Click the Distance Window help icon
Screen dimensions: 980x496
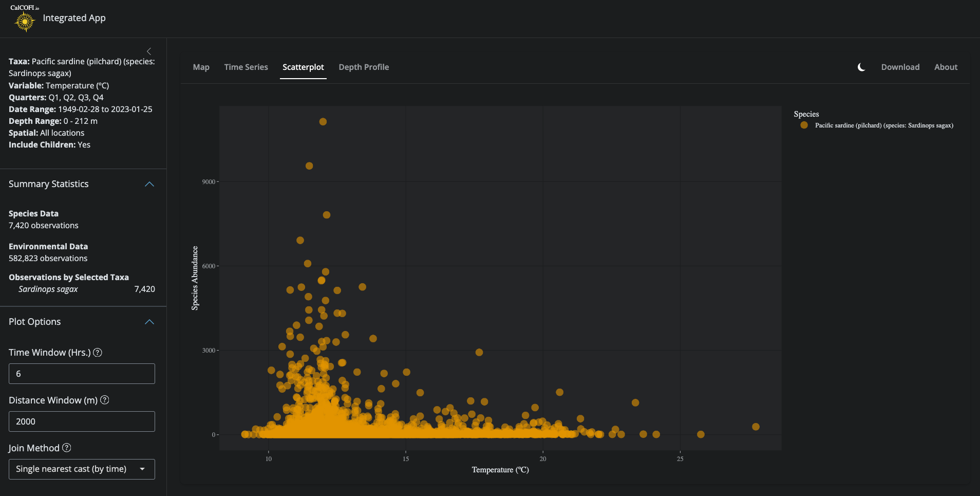(x=105, y=400)
